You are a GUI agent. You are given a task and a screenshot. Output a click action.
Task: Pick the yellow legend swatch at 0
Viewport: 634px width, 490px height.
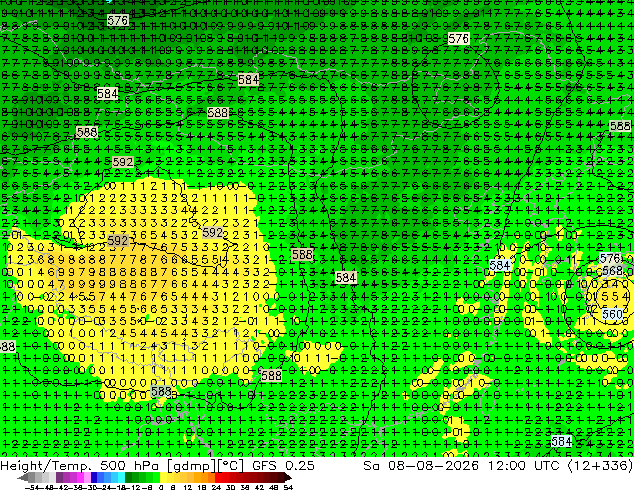tap(163, 478)
